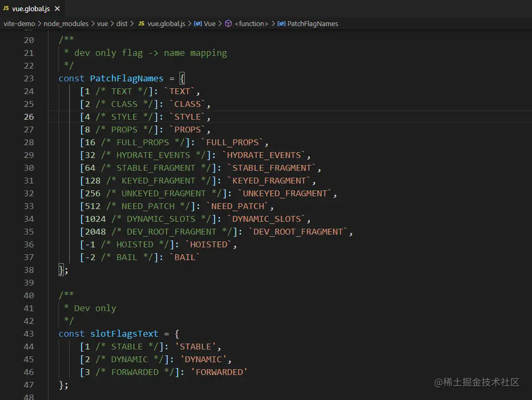Click the slotFlagsText identifier on line 43

coord(124,334)
